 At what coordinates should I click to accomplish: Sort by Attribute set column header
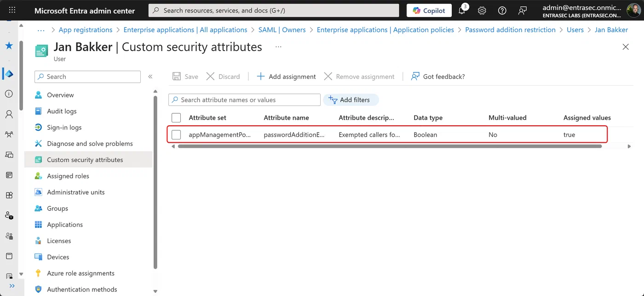(207, 117)
